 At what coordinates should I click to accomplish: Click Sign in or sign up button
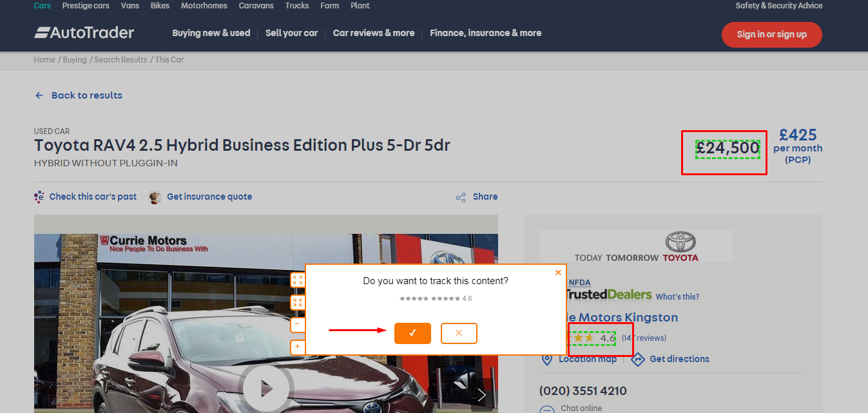pos(772,35)
